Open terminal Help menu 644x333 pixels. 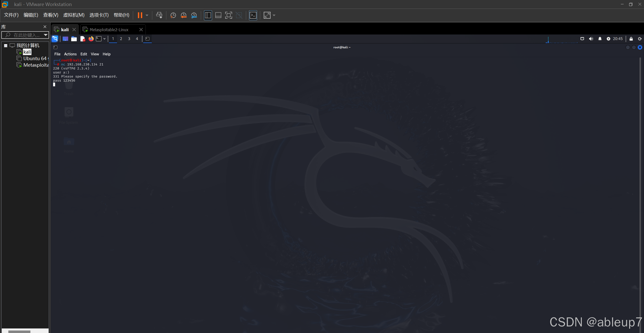(106, 54)
